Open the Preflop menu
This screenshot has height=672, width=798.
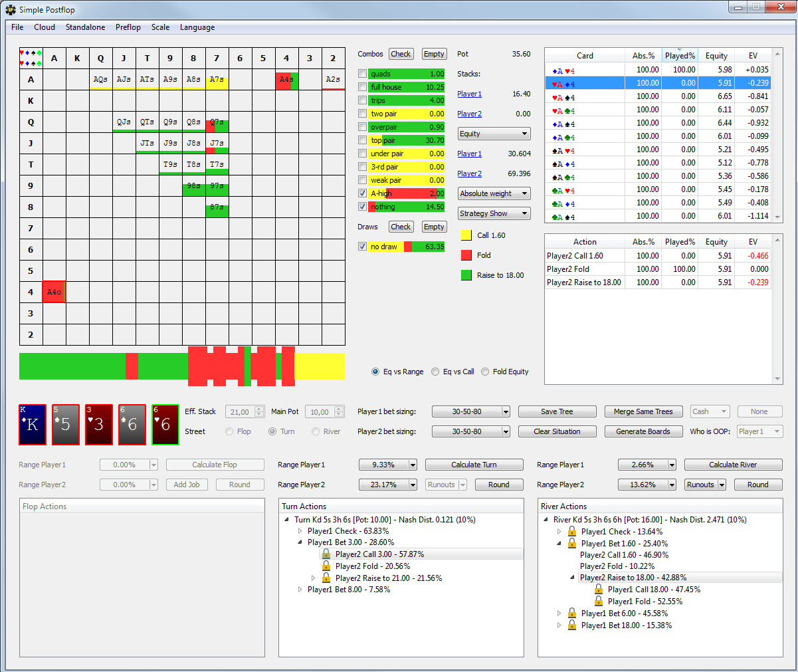128,27
